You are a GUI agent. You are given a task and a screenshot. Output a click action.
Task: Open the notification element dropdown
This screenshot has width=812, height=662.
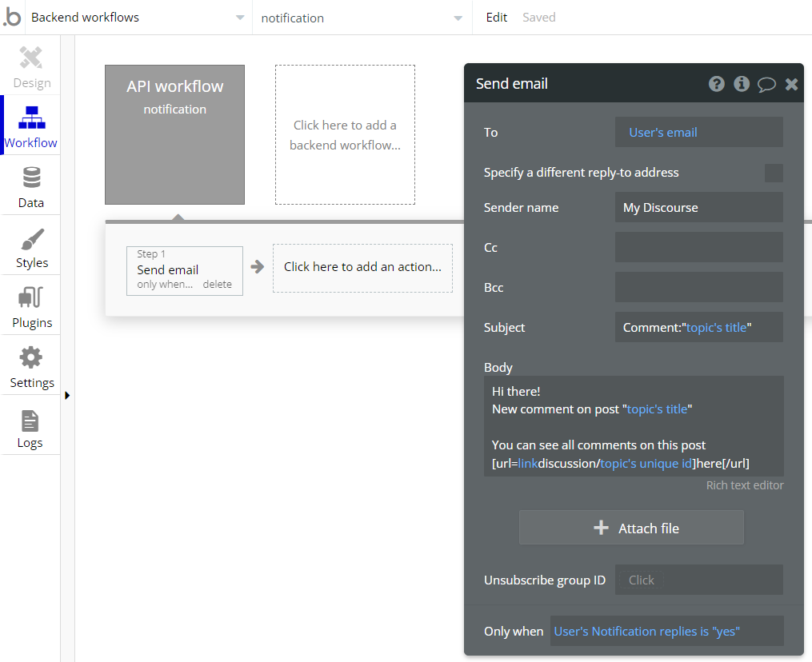(x=458, y=18)
